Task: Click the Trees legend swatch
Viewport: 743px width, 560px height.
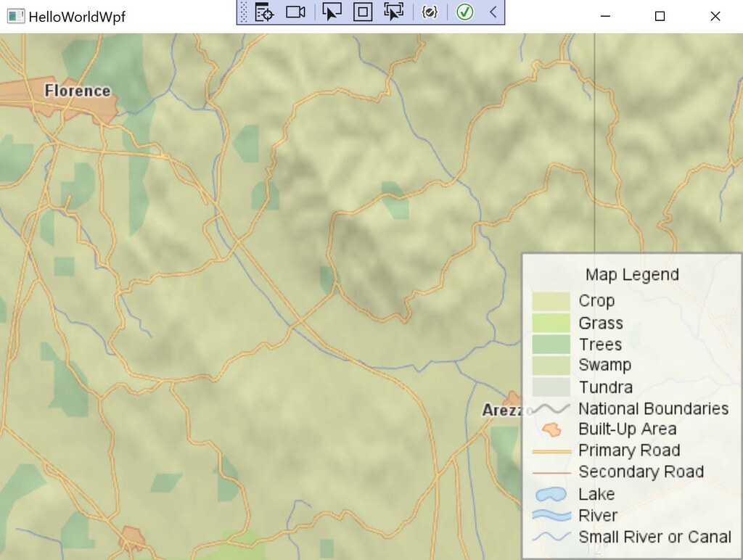Action: coord(551,345)
